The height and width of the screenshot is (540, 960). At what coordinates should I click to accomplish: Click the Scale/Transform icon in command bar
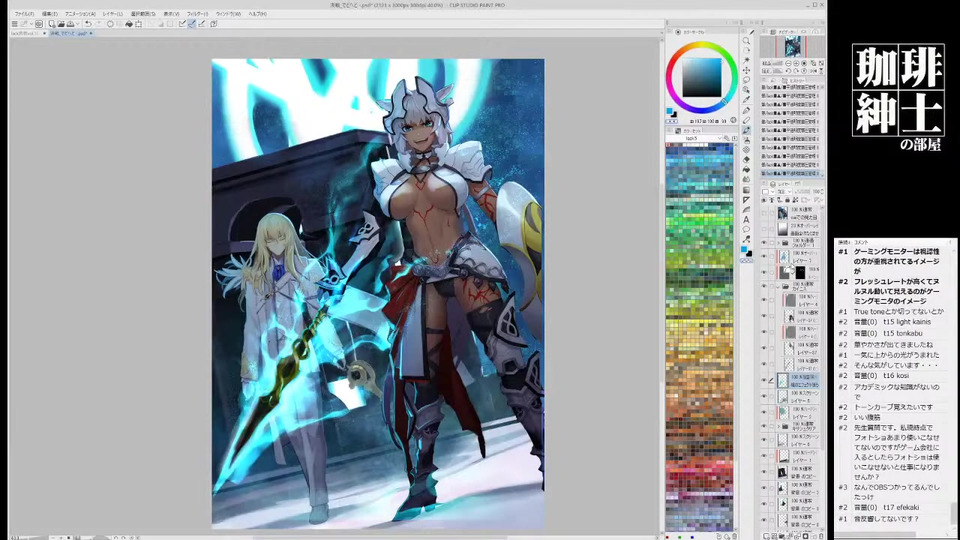coord(138,24)
